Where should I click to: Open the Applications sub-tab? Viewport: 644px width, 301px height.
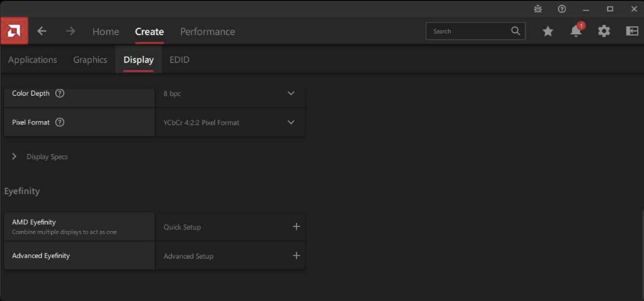pos(32,60)
